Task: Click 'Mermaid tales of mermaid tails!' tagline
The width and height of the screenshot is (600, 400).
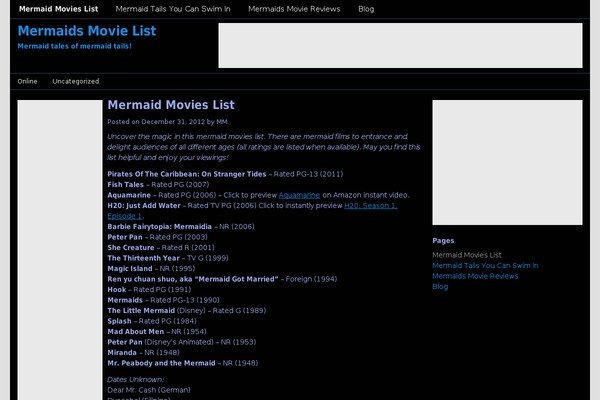Action: (75, 46)
